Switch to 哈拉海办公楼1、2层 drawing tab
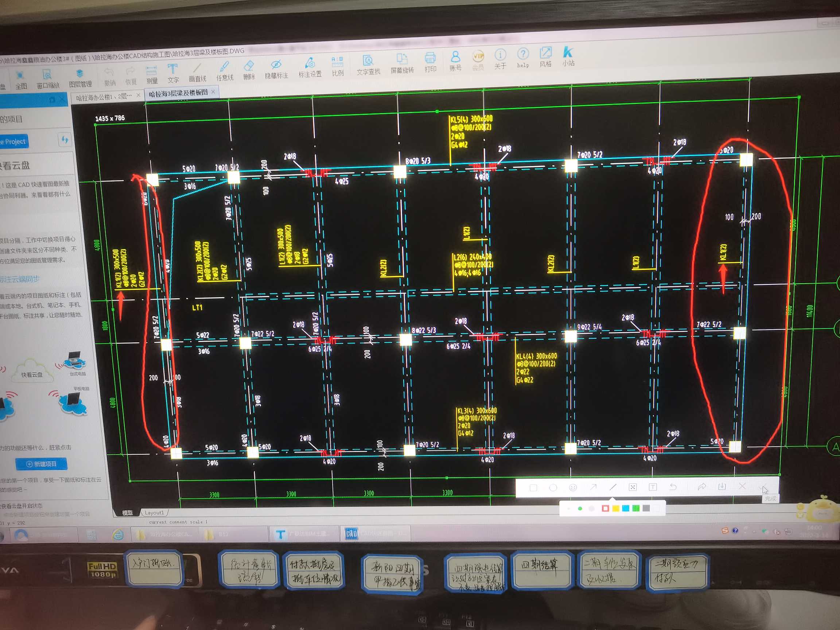This screenshot has width=840, height=630. (x=104, y=97)
